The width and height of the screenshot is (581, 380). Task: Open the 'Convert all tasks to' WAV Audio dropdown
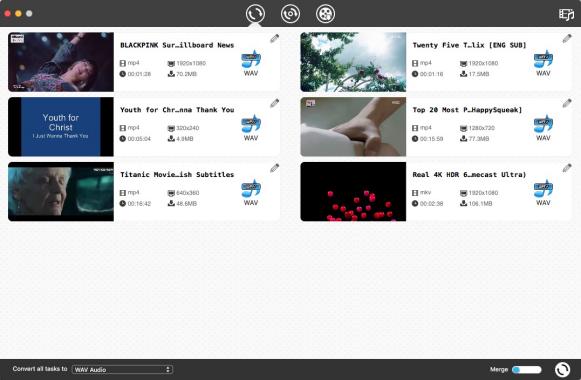pos(122,369)
